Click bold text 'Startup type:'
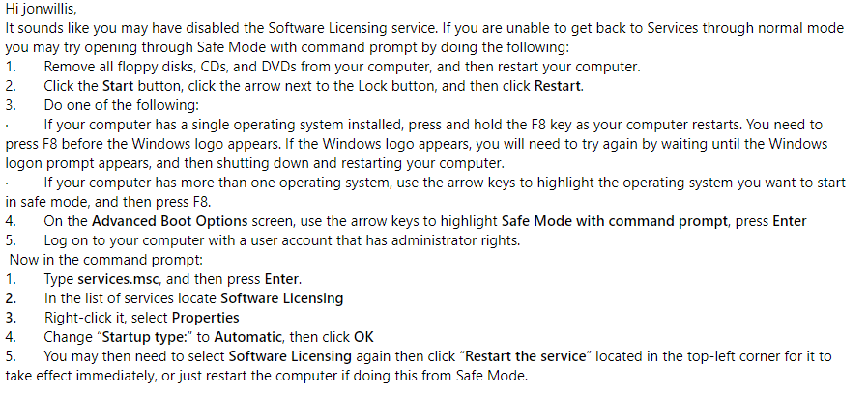 (x=139, y=337)
